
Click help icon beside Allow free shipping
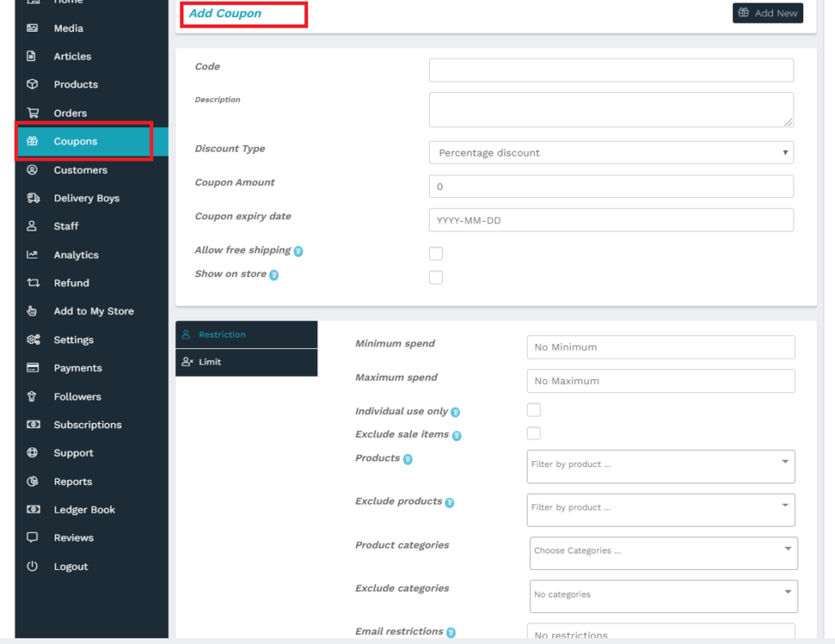pos(298,252)
